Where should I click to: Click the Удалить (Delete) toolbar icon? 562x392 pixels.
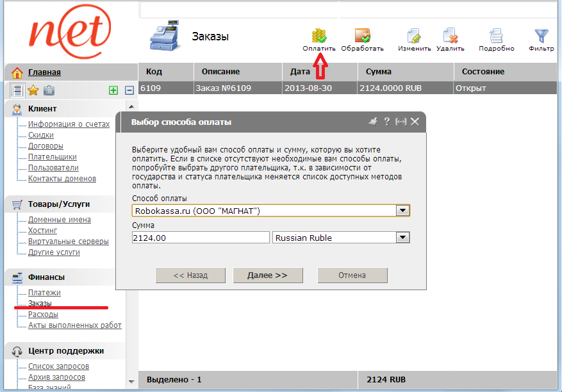pyautogui.click(x=450, y=36)
